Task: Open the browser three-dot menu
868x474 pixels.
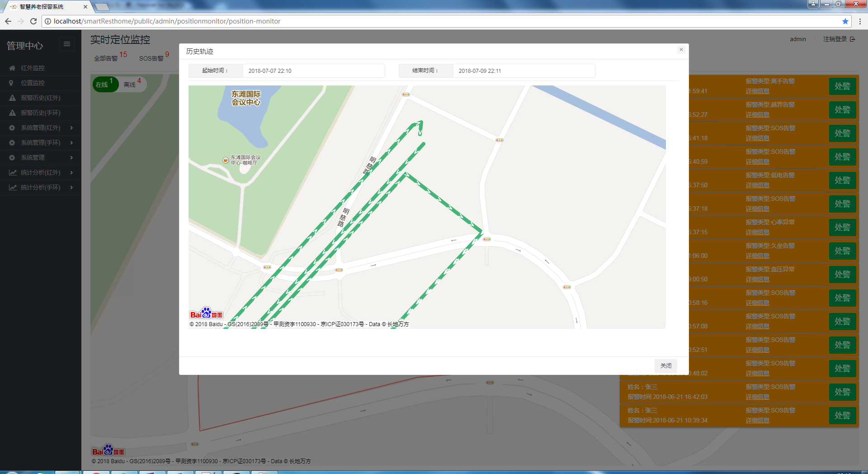Action: pyautogui.click(x=860, y=21)
